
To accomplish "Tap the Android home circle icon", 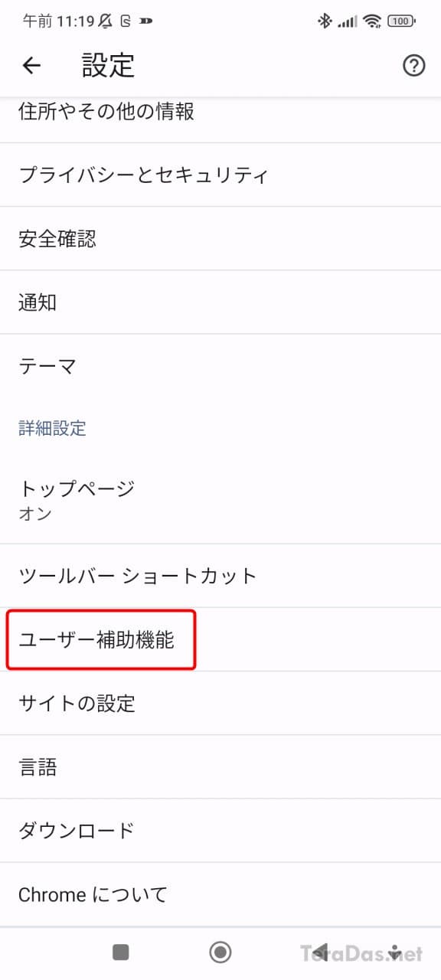I will tap(220, 952).
